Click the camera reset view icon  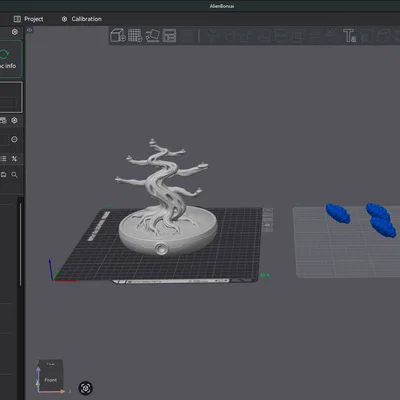[x=86, y=388]
